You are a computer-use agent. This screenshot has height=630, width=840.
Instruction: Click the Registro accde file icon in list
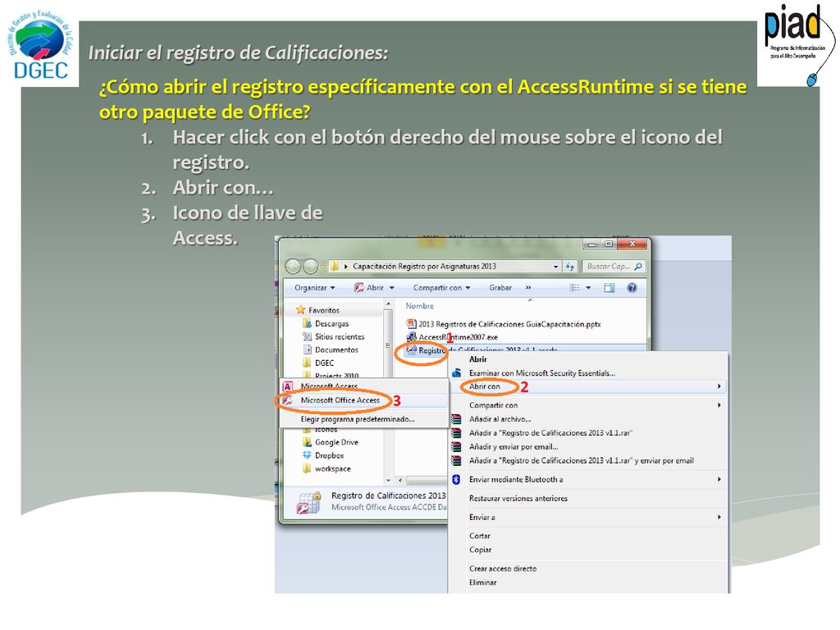coord(411,350)
